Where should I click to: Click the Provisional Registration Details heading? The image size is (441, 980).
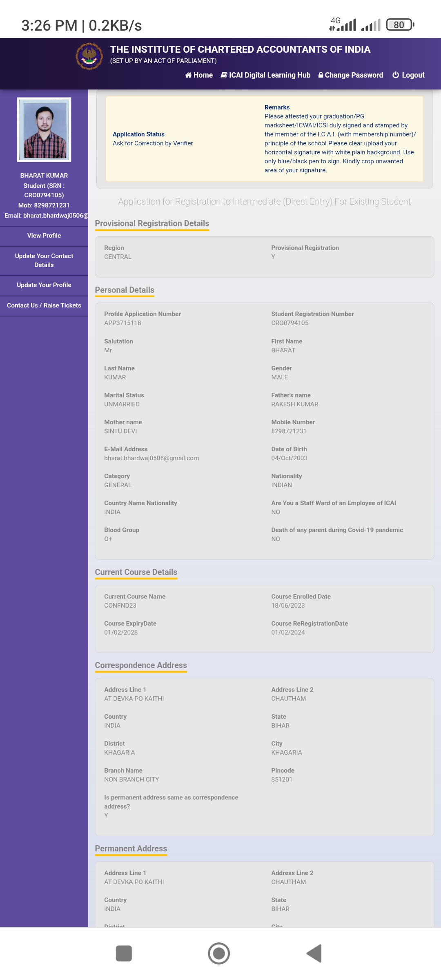152,223
